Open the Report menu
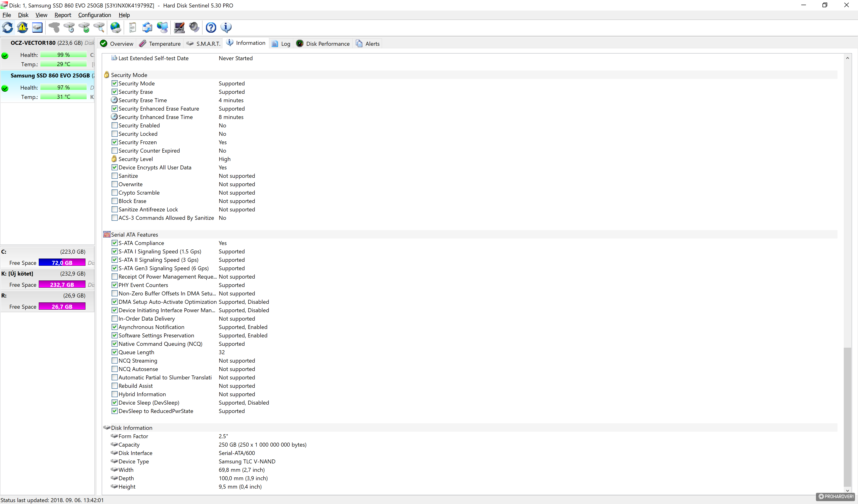858x504 pixels. pos(63,15)
